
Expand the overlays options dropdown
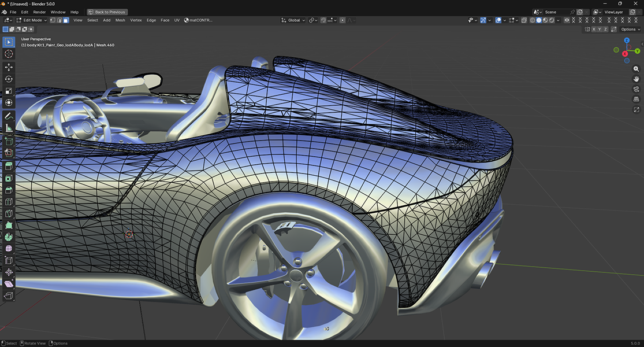pyautogui.click(x=504, y=20)
